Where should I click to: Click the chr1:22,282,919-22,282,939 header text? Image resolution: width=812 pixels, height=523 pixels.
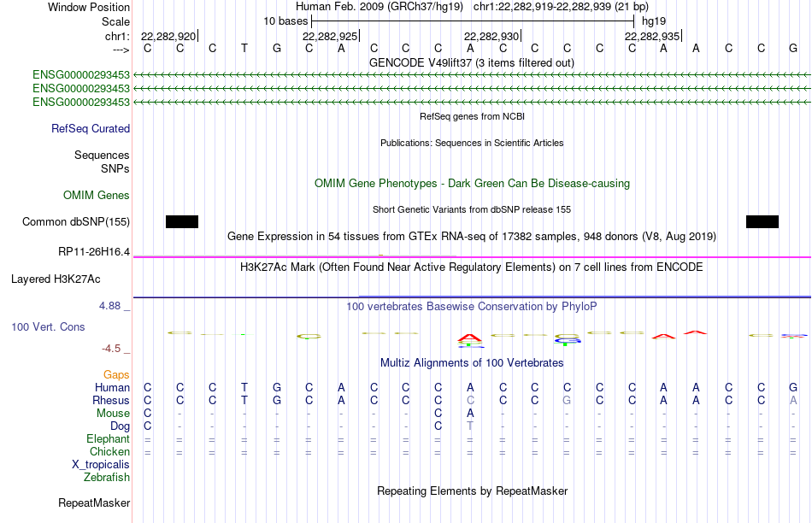[x=561, y=7]
